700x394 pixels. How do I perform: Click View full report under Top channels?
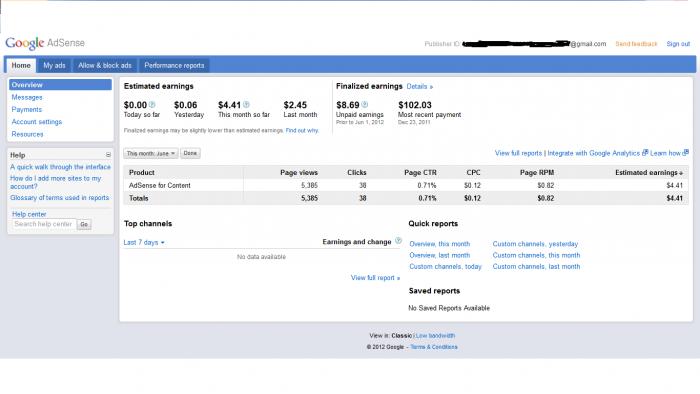pyautogui.click(x=375, y=278)
